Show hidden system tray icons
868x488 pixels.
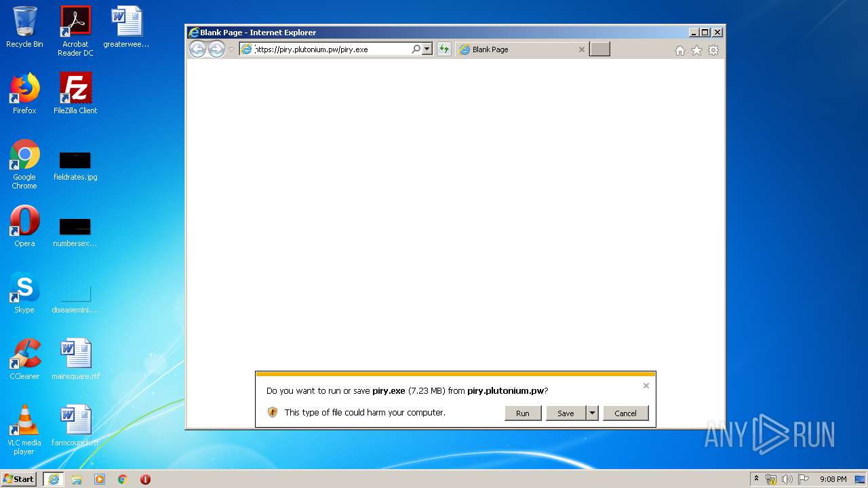coord(756,479)
